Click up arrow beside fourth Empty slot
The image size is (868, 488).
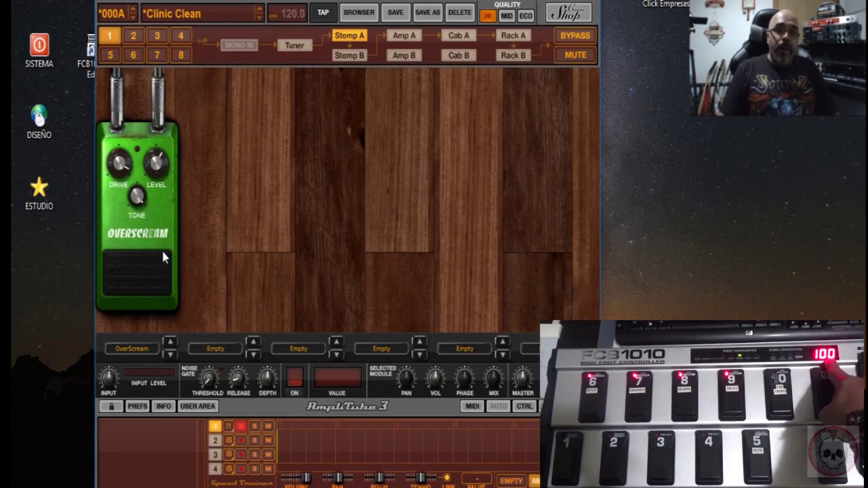pos(419,342)
